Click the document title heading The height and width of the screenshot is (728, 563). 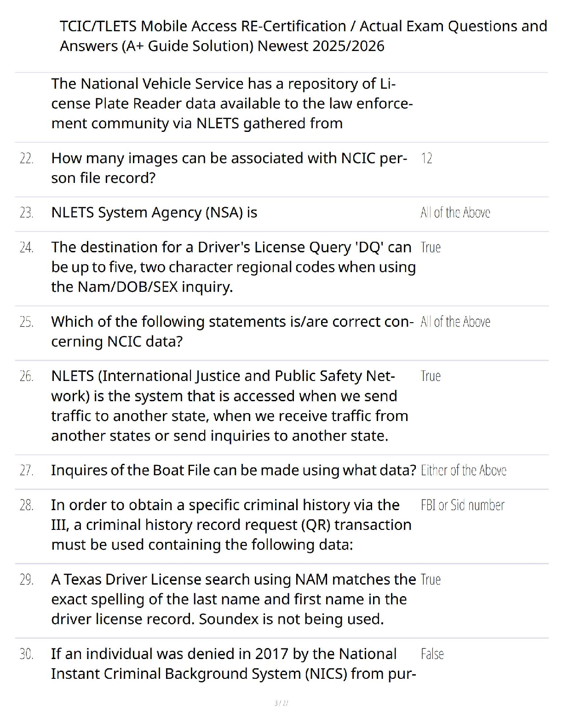[303, 36]
